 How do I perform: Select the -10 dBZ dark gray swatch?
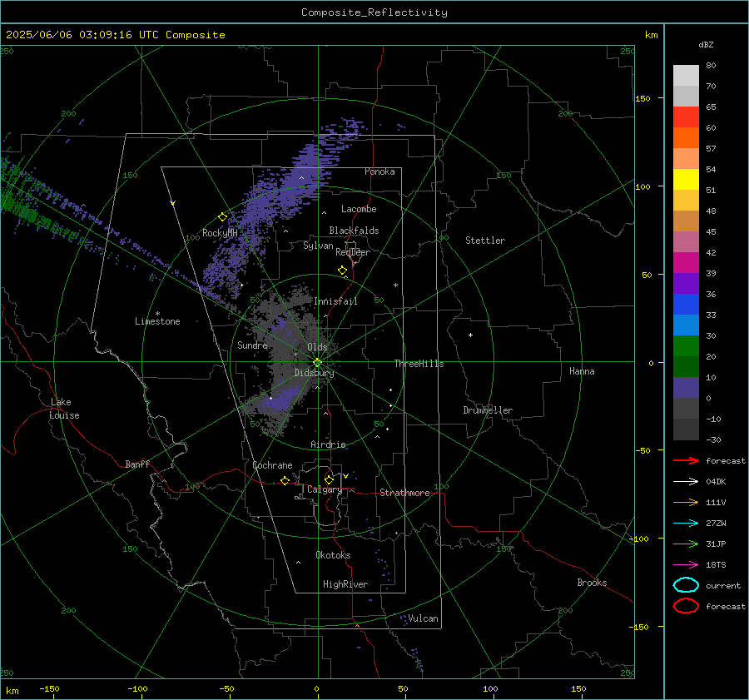coord(686,408)
